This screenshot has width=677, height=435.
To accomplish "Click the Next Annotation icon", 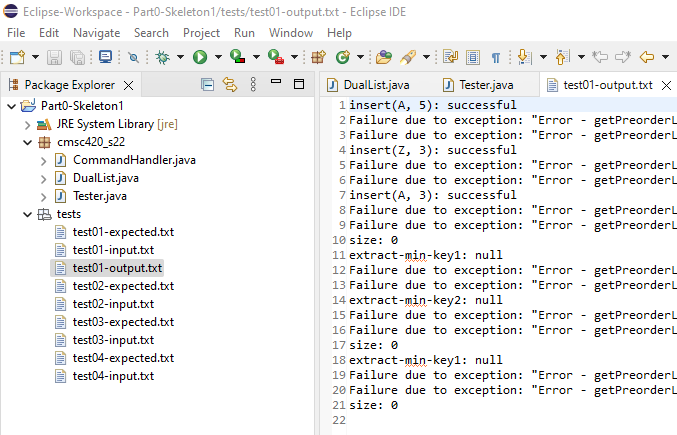I will pyautogui.click(x=524, y=57).
